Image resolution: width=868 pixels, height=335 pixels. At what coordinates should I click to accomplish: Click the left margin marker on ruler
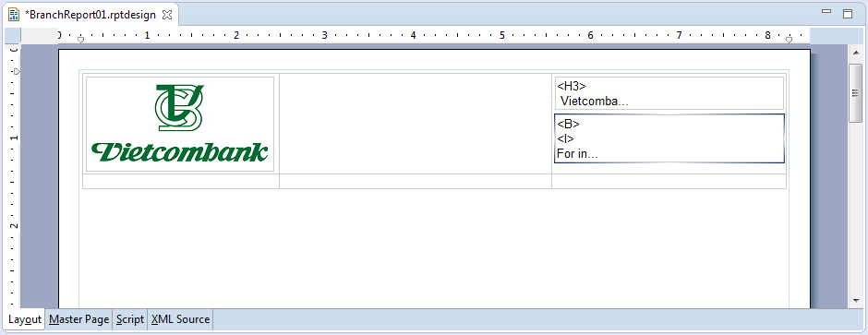(x=80, y=40)
